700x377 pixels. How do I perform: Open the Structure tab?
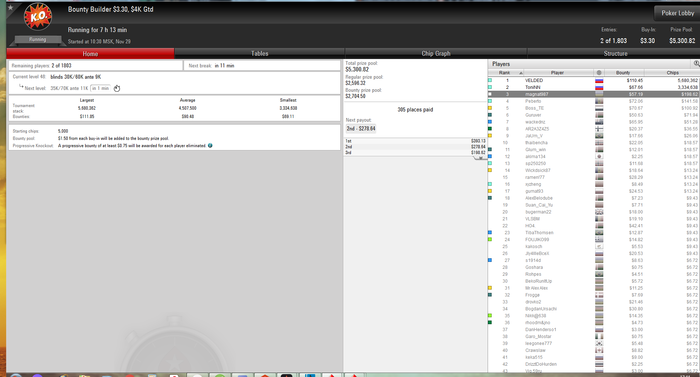[x=615, y=54]
